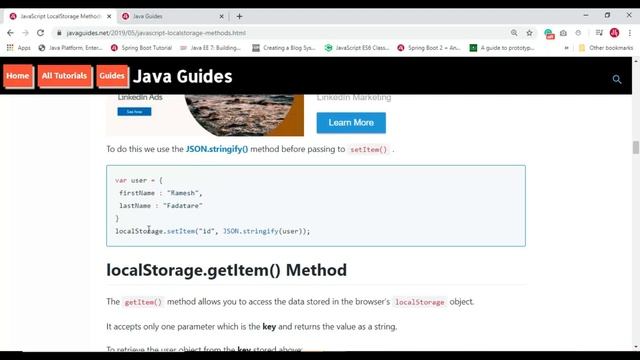
Task: Expand the hidden bookmarks chevron
Action: tap(567, 48)
